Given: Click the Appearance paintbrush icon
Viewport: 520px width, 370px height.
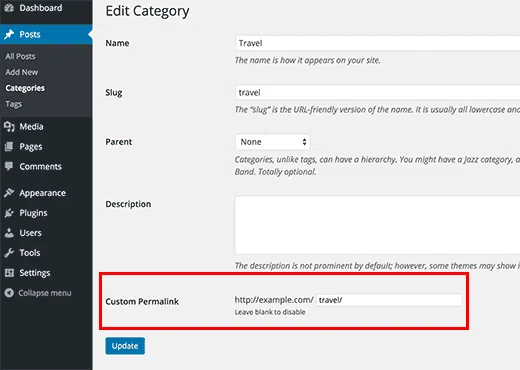Looking at the screenshot, I should click(9, 193).
